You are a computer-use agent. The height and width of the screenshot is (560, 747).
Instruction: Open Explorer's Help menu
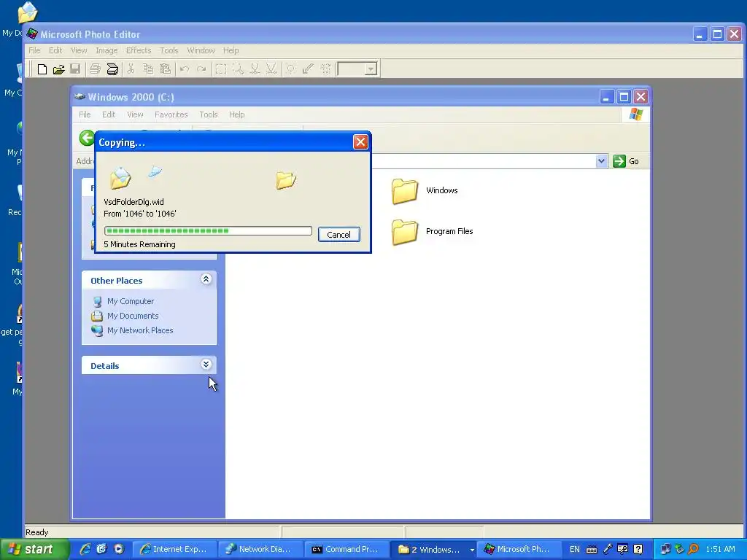pyautogui.click(x=236, y=114)
